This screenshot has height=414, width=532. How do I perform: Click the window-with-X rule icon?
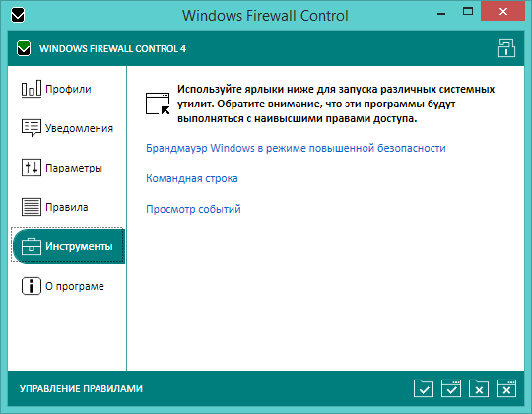(506, 388)
